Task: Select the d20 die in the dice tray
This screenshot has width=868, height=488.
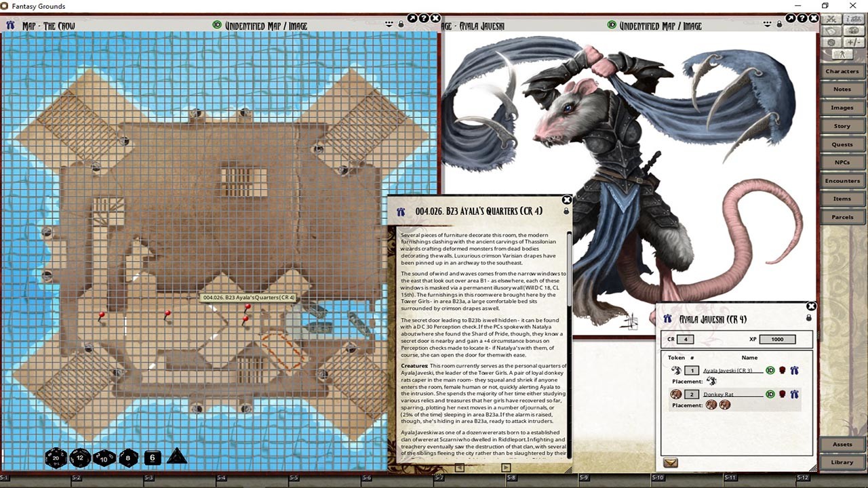Action: pos(56,459)
